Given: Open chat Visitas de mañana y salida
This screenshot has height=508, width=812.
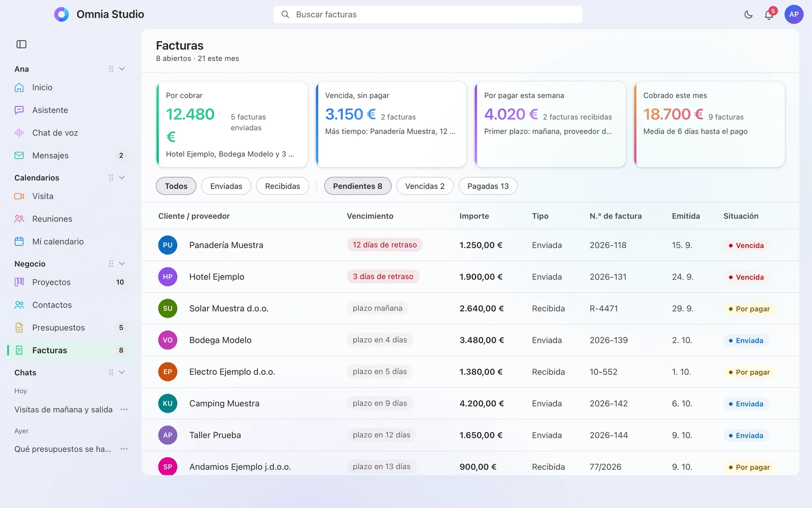Looking at the screenshot, I should point(63,409).
